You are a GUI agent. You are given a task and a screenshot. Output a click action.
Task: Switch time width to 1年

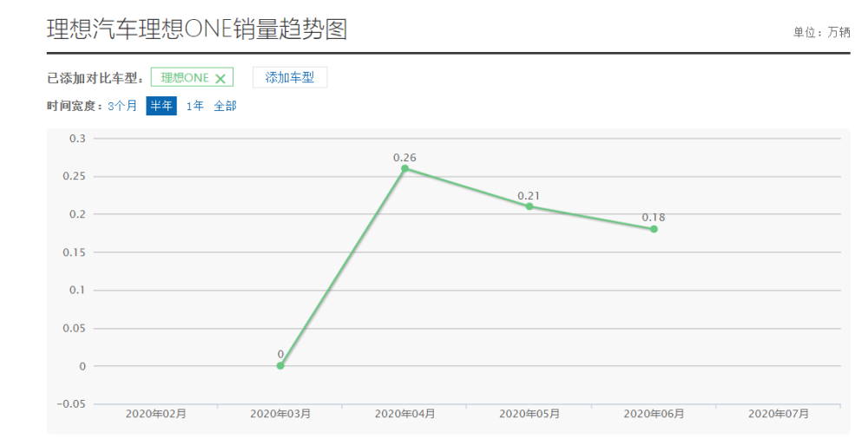(x=194, y=106)
